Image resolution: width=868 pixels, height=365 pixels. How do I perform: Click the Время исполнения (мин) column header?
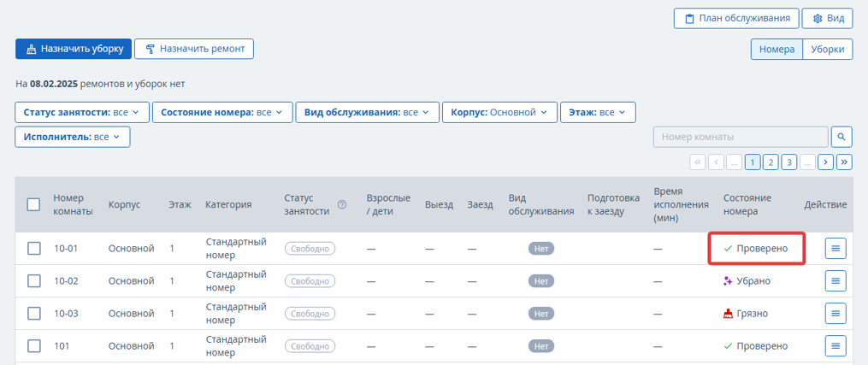point(681,204)
